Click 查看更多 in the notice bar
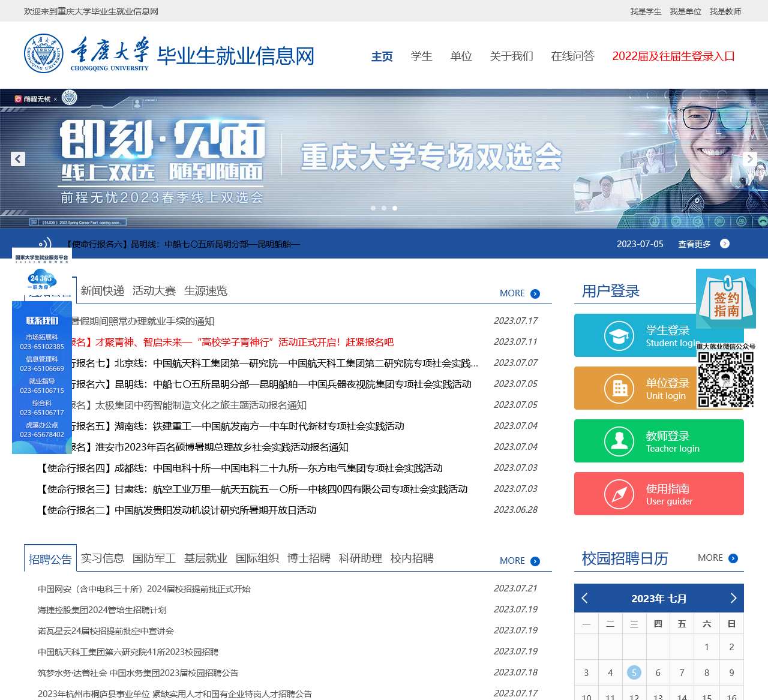The width and height of the screenshot is (768, 700). point(694,244)
